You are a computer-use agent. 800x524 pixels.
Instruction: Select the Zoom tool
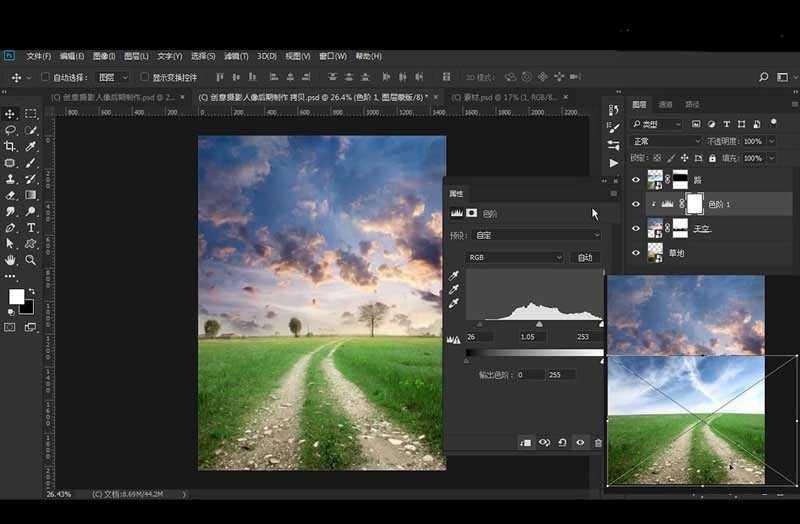tap(31, 260)
